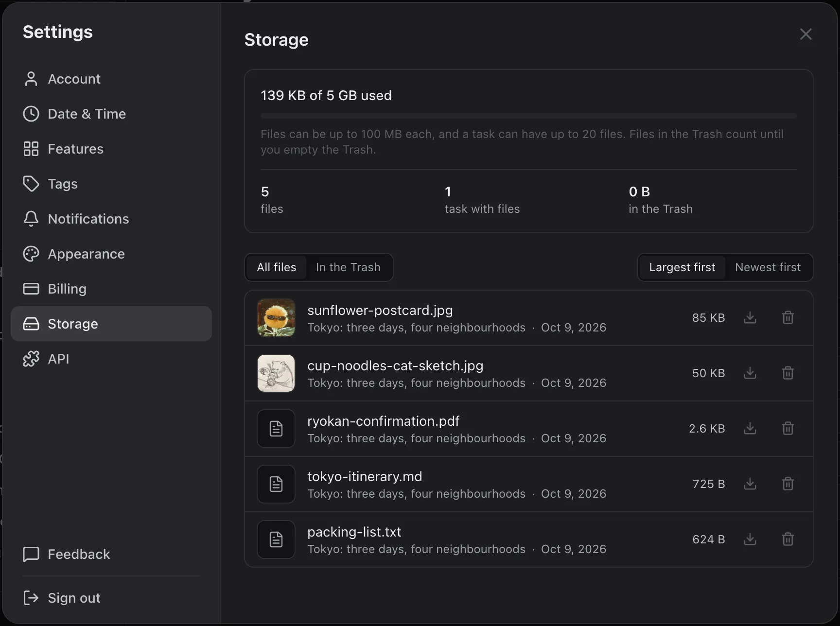
Task: Open Billing settings
Action: [111, 289]
